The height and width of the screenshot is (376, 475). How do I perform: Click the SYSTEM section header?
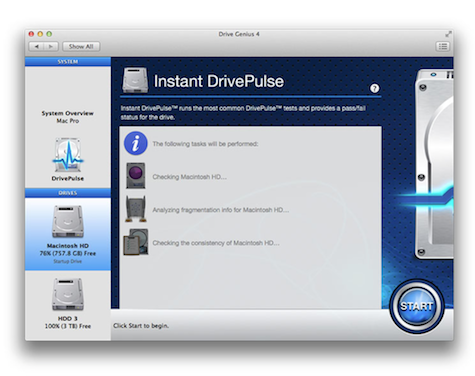[68, 62]
